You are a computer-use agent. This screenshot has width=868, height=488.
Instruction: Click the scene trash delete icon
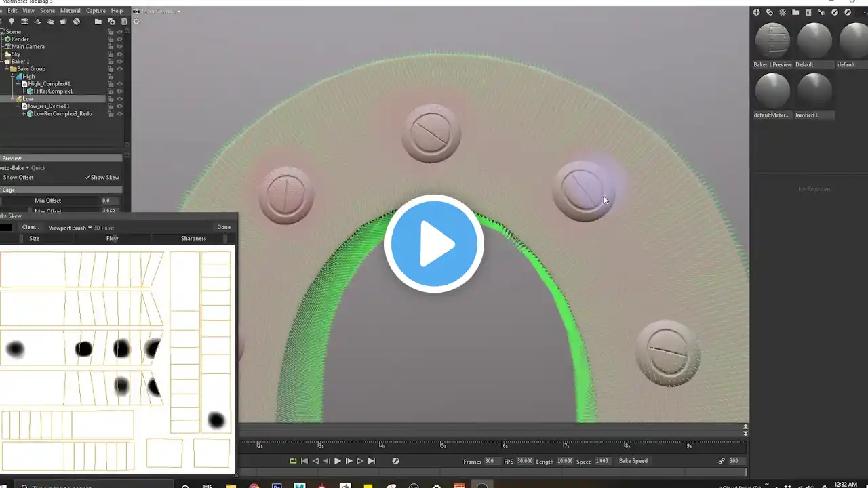click(123, 22)
